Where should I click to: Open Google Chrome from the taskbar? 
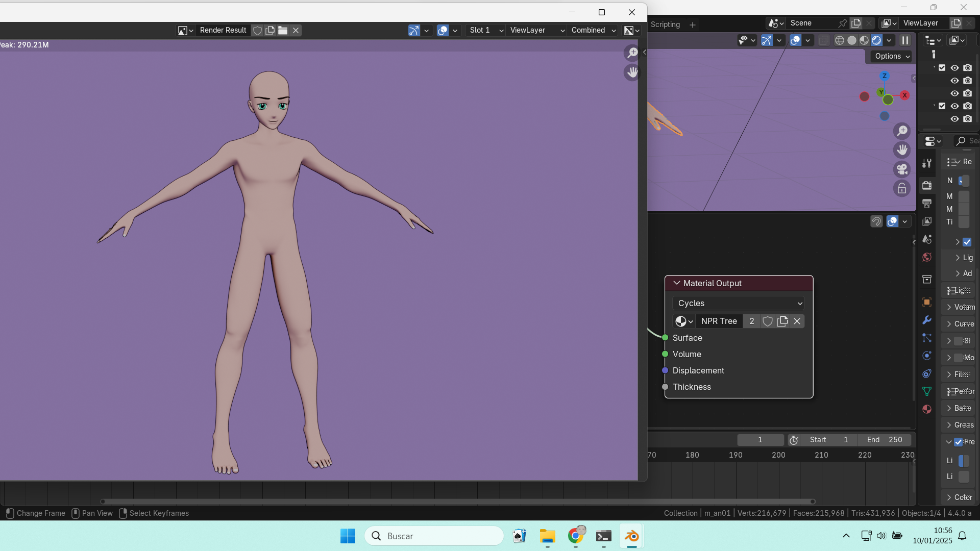point(575,536)
